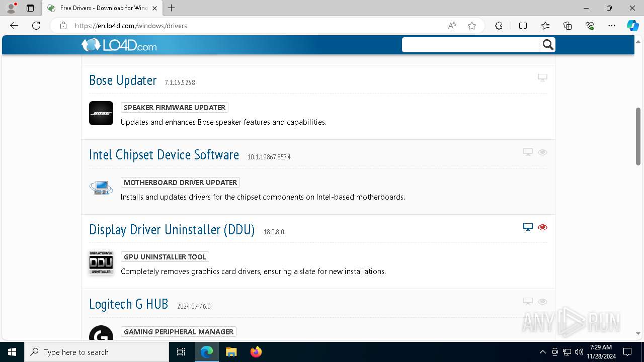Click the LO4D.com logo
Viewport: 644px width, 362px height.
[x=119, y=45]
